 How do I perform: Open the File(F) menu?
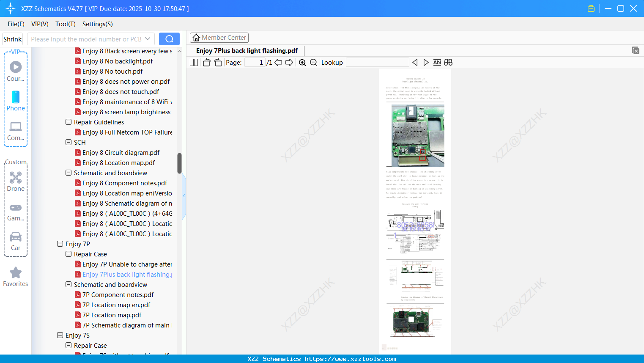point(16,24)
